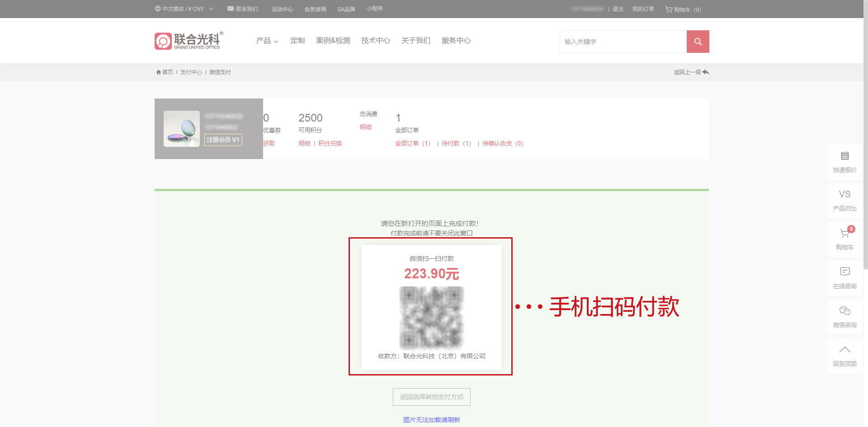This screenshot has height=427, width=868.
Task: Expand the language and currency dropdown
Action: [x=184, y=9]
